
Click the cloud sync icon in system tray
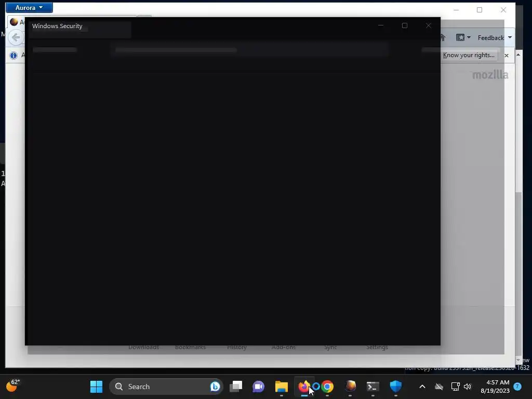pyautogui.click(x=439, y=387)
